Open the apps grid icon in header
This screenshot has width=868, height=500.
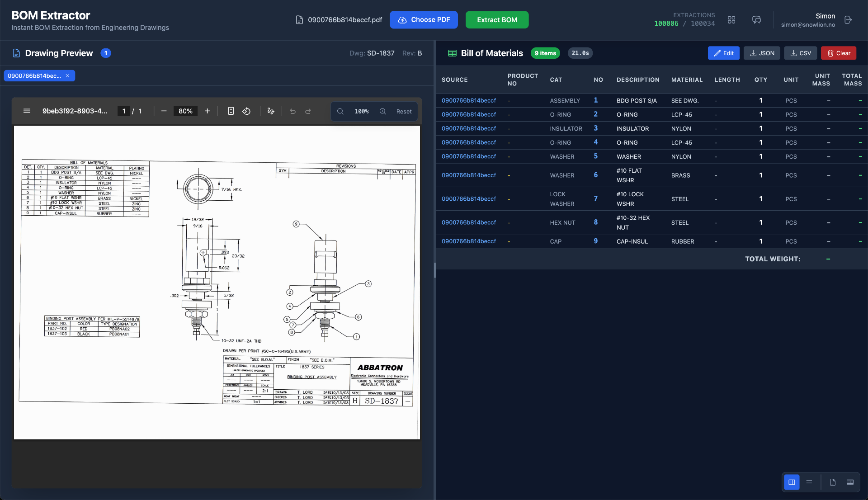click(x=731, y=20)
